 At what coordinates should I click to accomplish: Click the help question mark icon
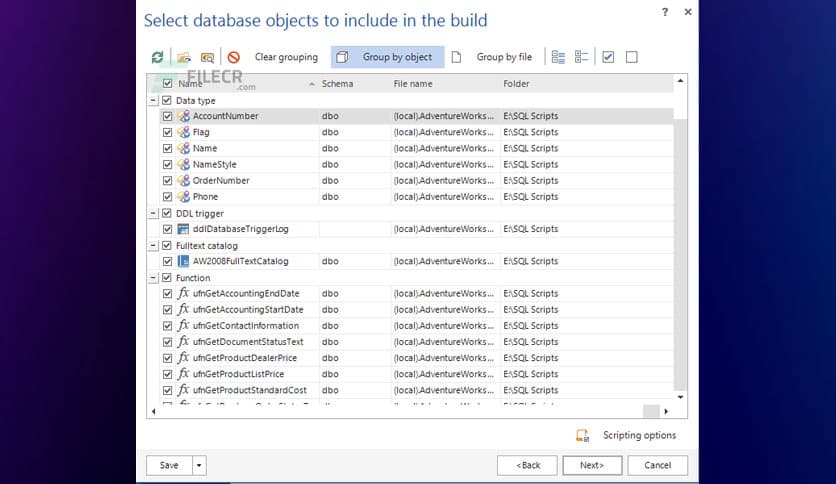[x=665, y=12]
